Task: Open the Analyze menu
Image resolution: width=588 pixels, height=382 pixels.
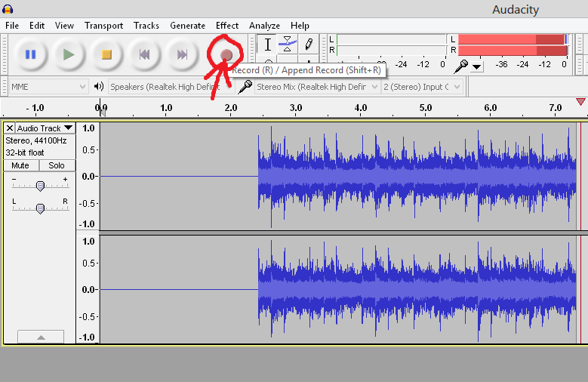Action: pos(264,26)
